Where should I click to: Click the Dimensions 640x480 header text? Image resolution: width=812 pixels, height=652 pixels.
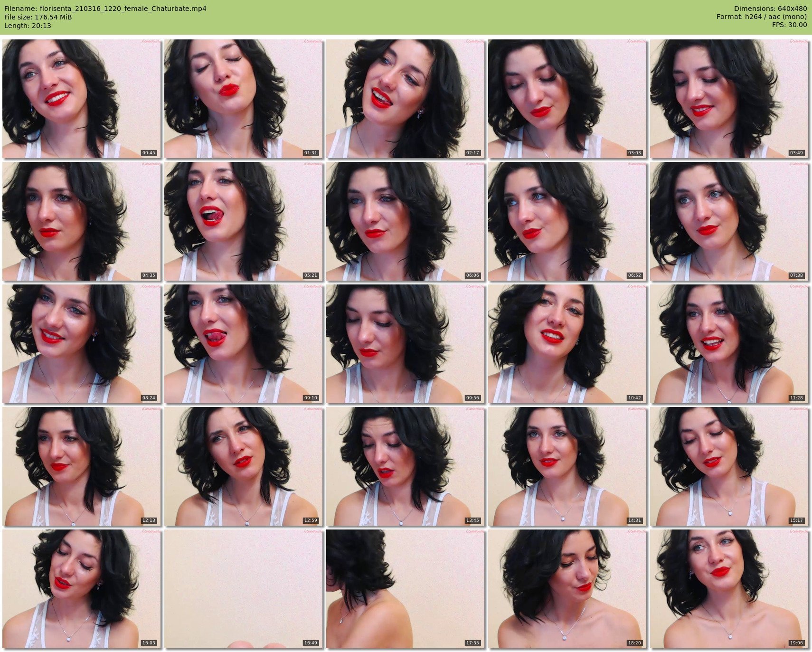[770, 9]
